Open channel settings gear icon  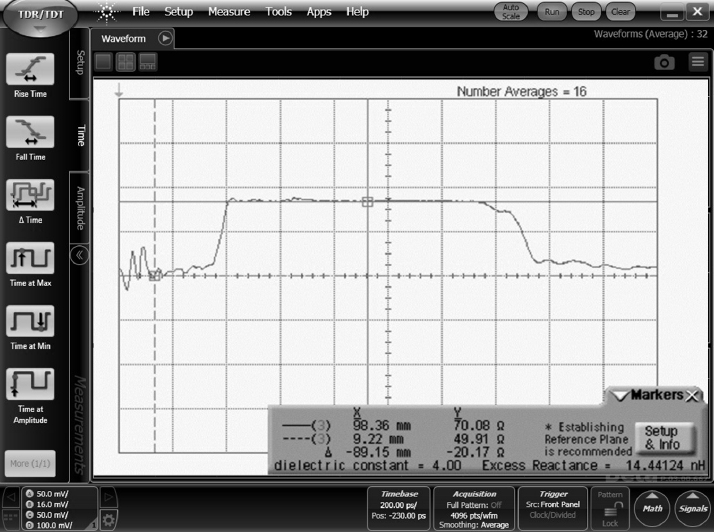pyautogui.click(x=108, y=520)
